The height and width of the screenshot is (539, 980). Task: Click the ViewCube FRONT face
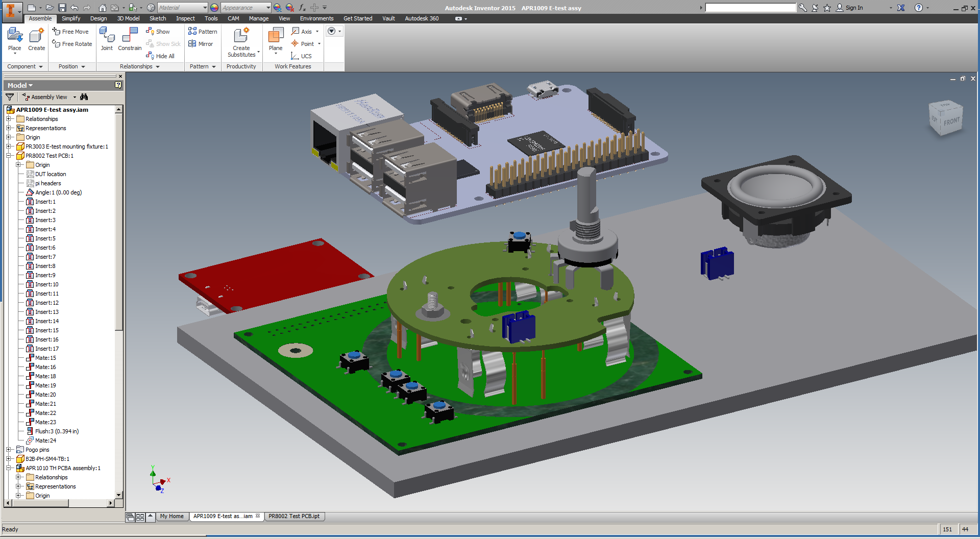tap(951, 122)
